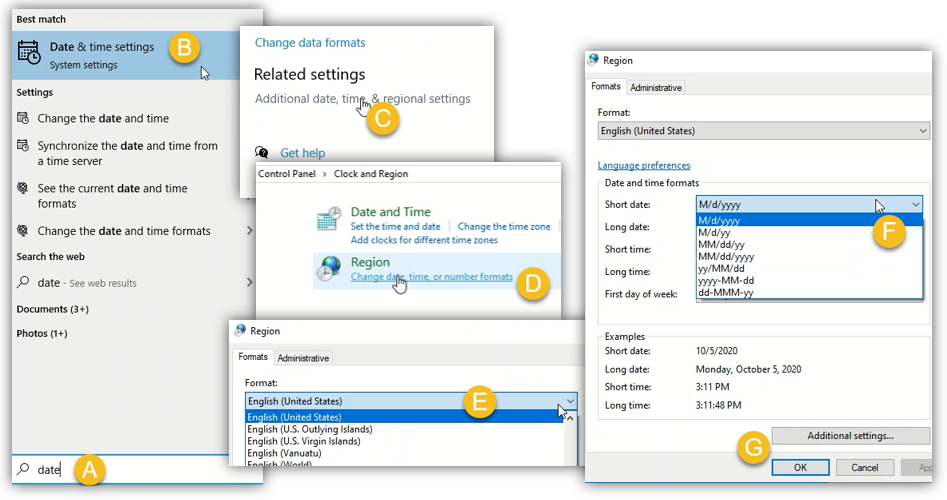This screenshot has height=500, width=947.
Task: Click into the date search input field
Action: pyautogui.click(x=137, y=469)
